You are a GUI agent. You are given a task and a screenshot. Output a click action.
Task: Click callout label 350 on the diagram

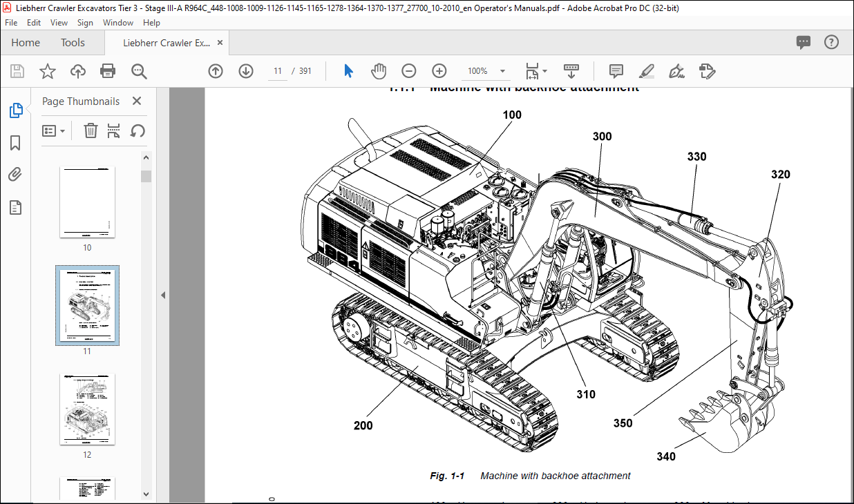coord(623,423)
